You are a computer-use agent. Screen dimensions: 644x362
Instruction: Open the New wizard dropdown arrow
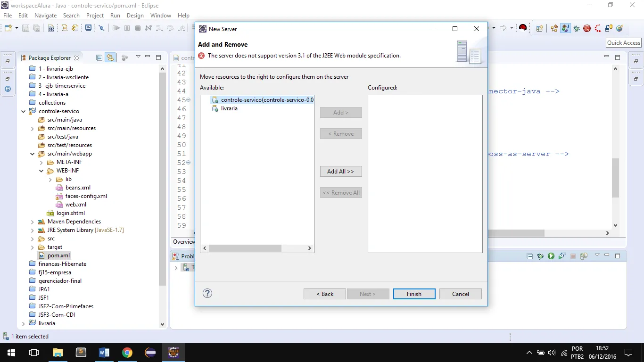coord(17,28)
